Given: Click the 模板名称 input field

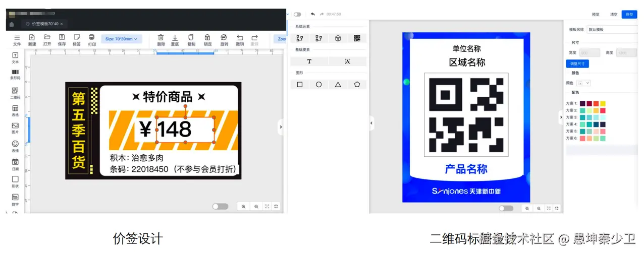Looking at the screenshot, I should pyautogui.click(x=612, y=30).
